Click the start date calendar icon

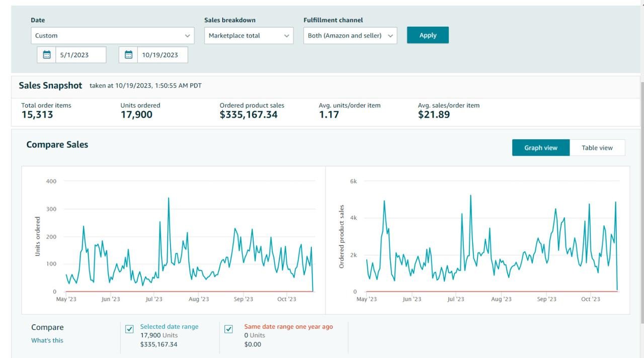tap(47, 55)
